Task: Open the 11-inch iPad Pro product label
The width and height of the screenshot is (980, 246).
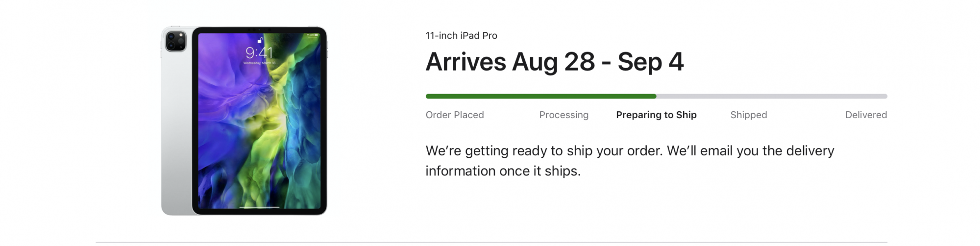Action: click(x=461, y=35)
